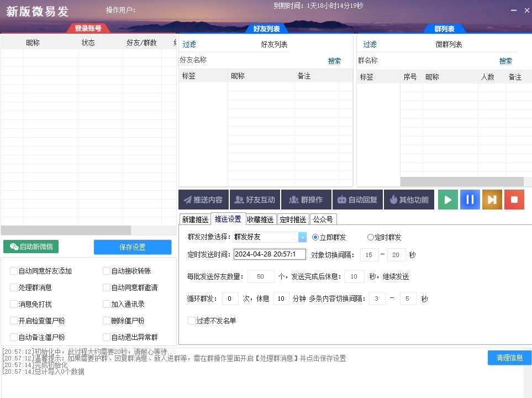The image size is (532, 398).
Task: Open the 推送内容 panel icon
Action: [x=203, y=200]
